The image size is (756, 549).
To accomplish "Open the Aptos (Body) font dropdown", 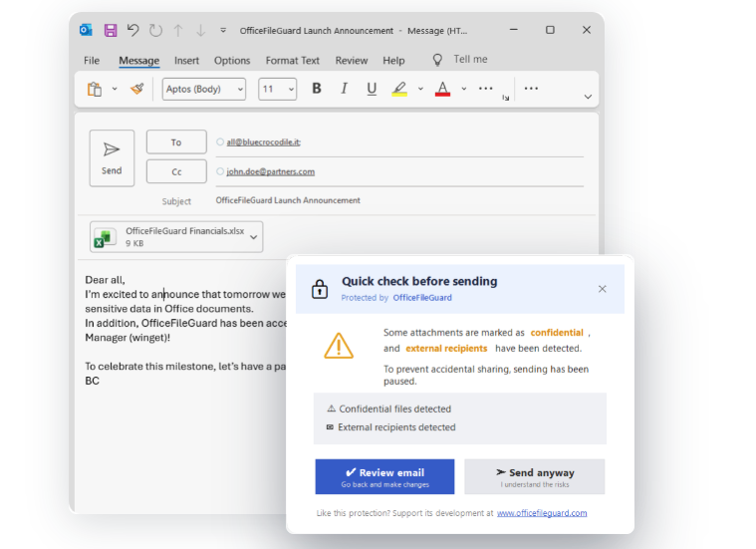I will click(204, 89).
